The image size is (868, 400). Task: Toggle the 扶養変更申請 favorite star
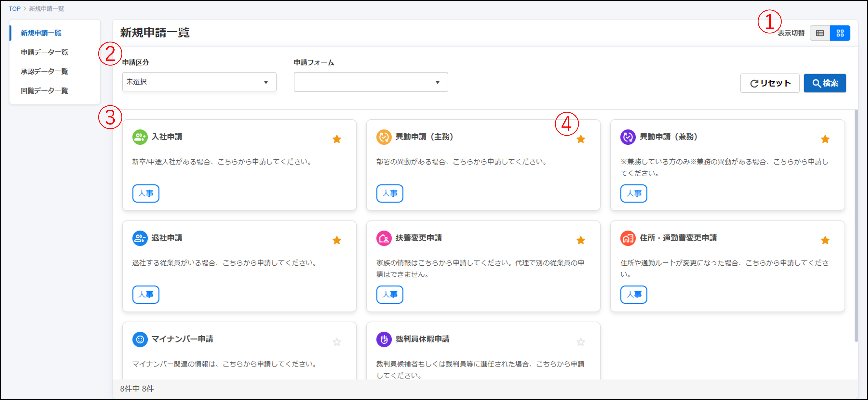coord(581,240)
